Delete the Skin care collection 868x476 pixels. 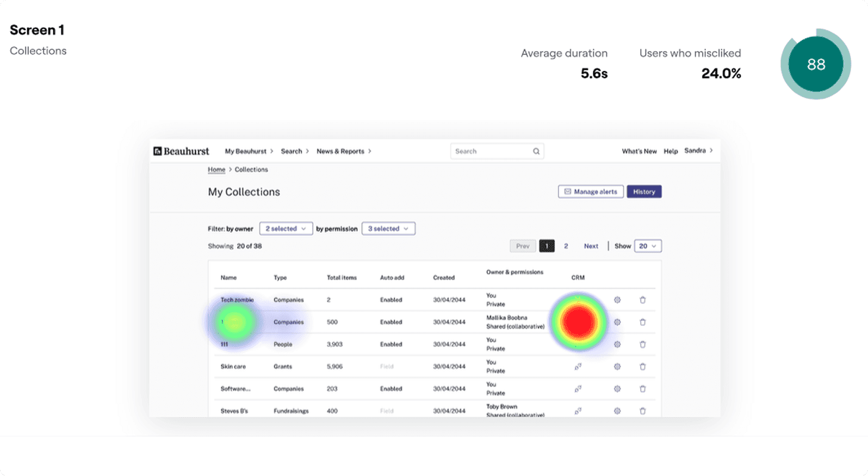pyautogui.click(x=643, y=367)
